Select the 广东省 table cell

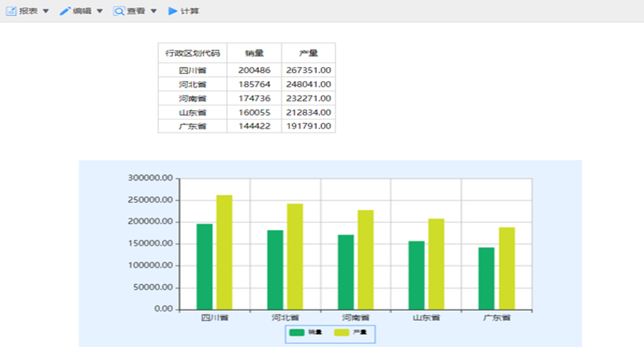coord(193,126)
